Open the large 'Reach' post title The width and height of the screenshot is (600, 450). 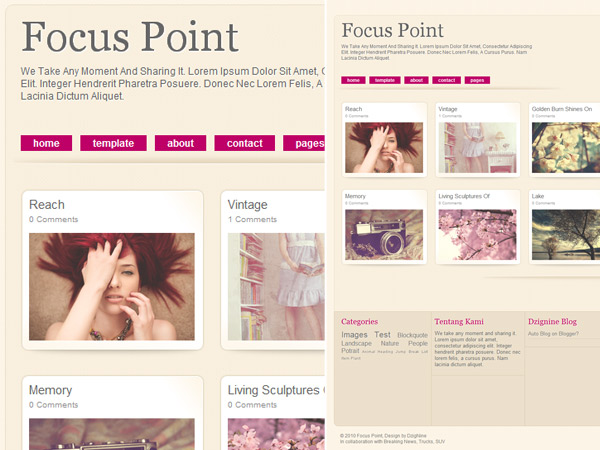(x=47, y=205)
